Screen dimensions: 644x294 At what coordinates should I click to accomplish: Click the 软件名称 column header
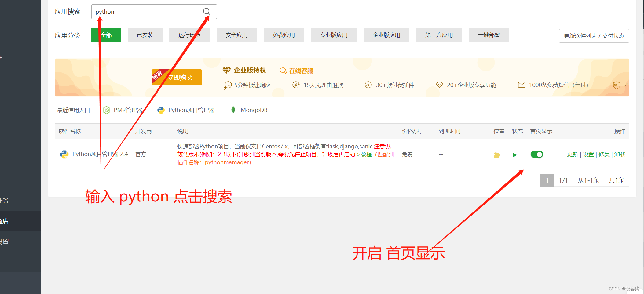tap(70, 131)
